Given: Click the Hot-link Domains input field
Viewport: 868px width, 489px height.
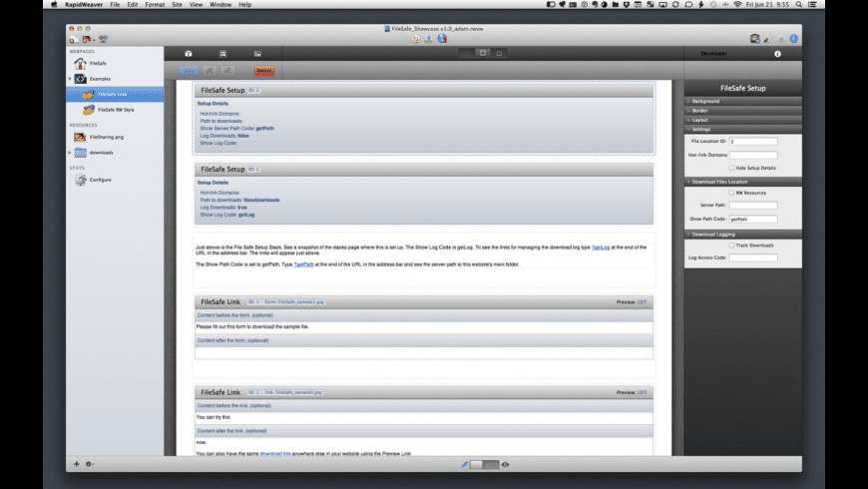Looking at the screenshot, I should pyautogui.click(x=753, y=155).
